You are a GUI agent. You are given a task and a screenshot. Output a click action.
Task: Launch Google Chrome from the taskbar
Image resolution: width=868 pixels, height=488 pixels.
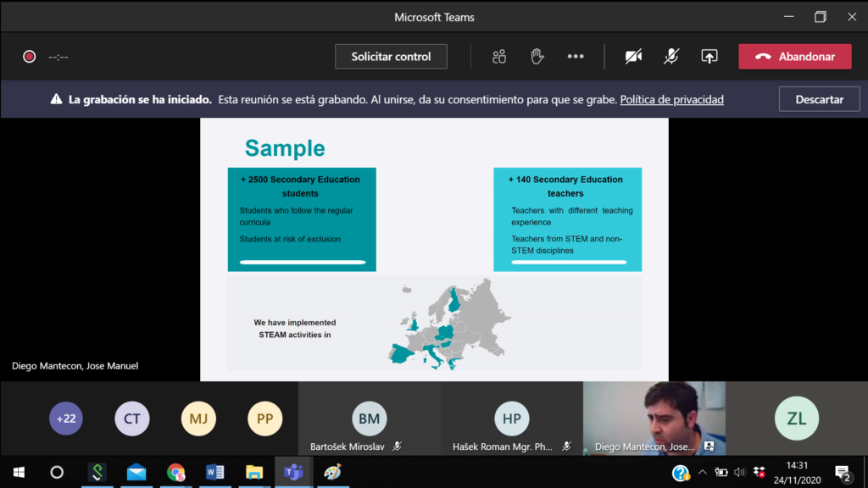[175, 472]
